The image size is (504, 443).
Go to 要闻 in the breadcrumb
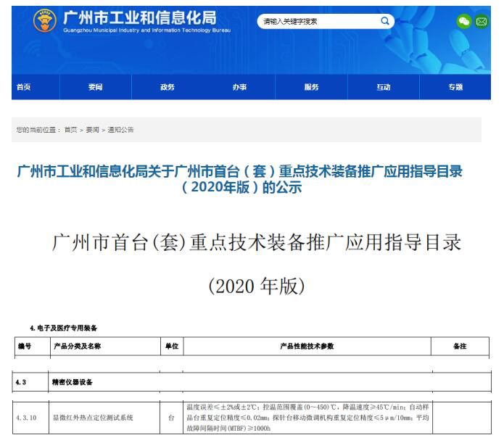click(93, 130)
